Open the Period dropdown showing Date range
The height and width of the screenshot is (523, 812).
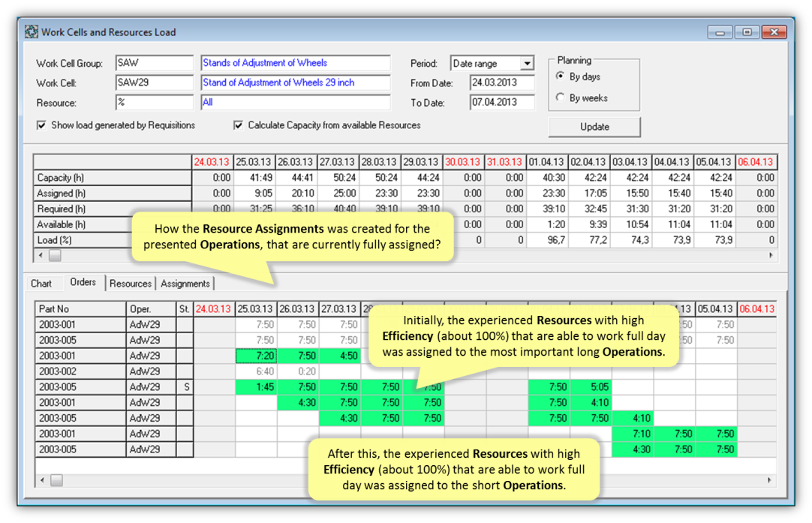[x=527, y=63]
